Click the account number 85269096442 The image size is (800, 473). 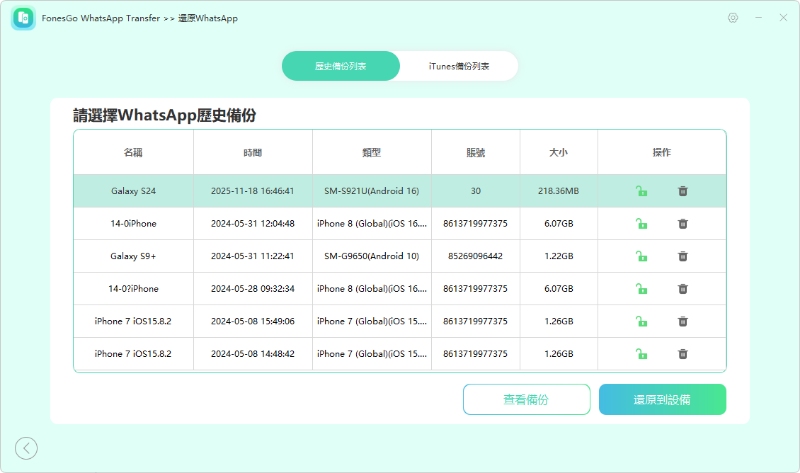coord(476,256)
